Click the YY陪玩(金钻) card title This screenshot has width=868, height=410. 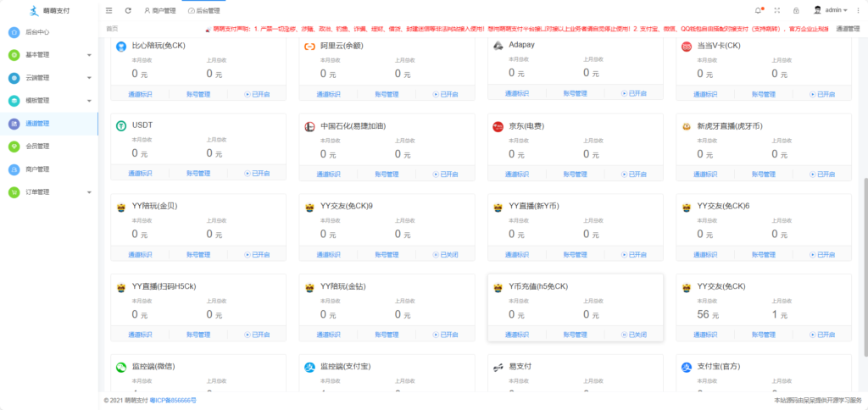(x=342, y=286)
